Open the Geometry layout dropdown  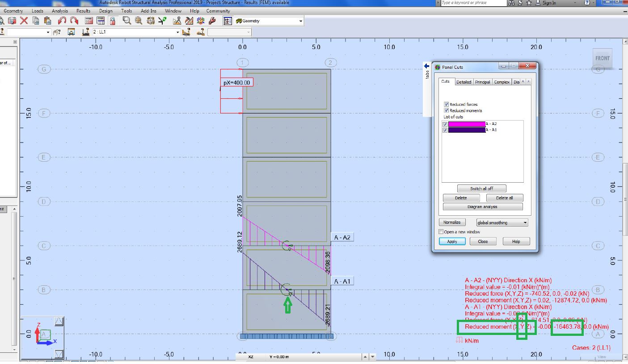[301, 21]
